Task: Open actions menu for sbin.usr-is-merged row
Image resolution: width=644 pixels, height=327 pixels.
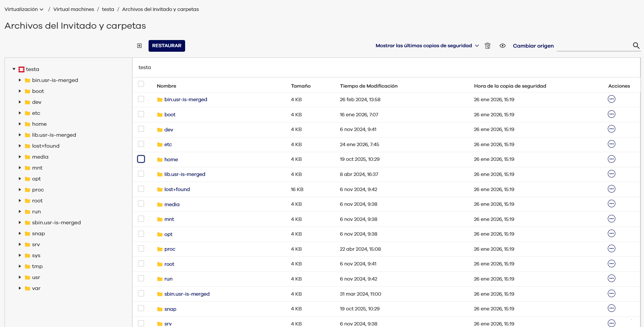Action: pyautogui.click(x=612, y=293)
